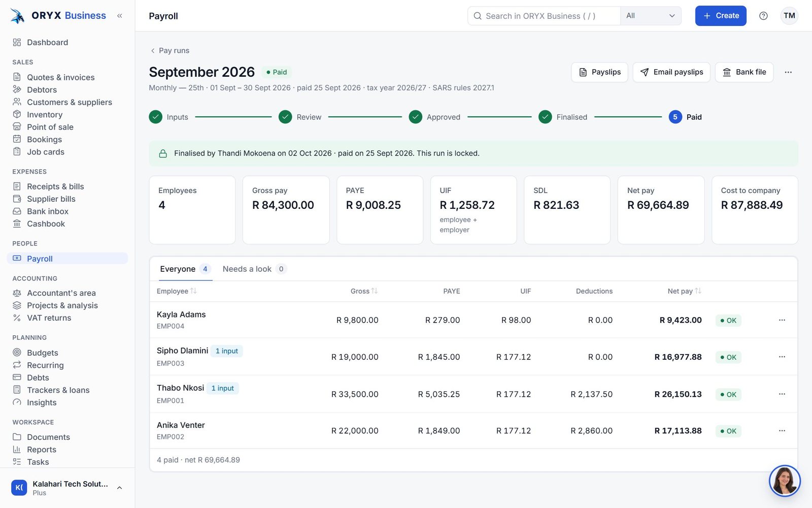
Task: Focus the Search in ORYX Business field
Action: tap(544, 16)
